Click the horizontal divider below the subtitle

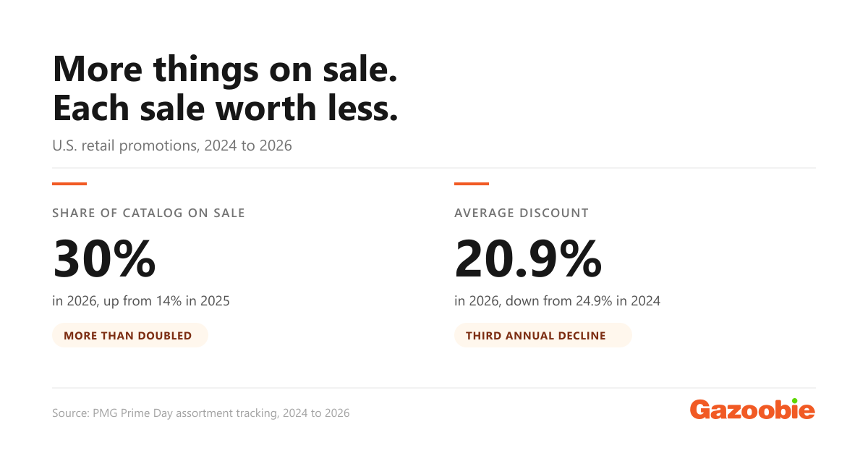point(434,168)
